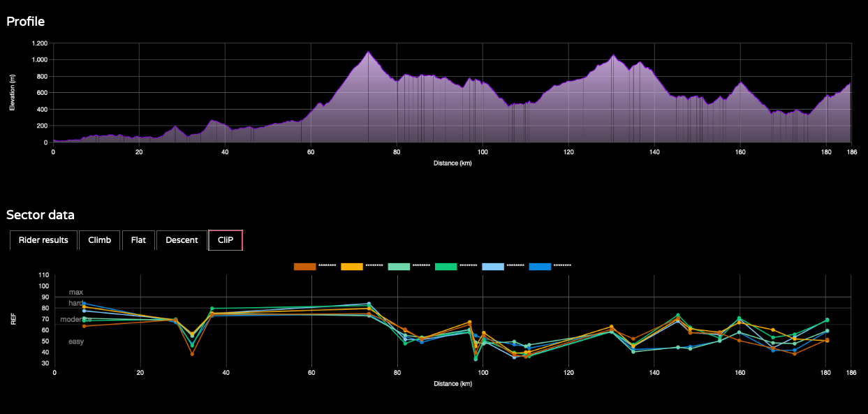Click the CliP tab
The image size is (868, 414).
226,240
